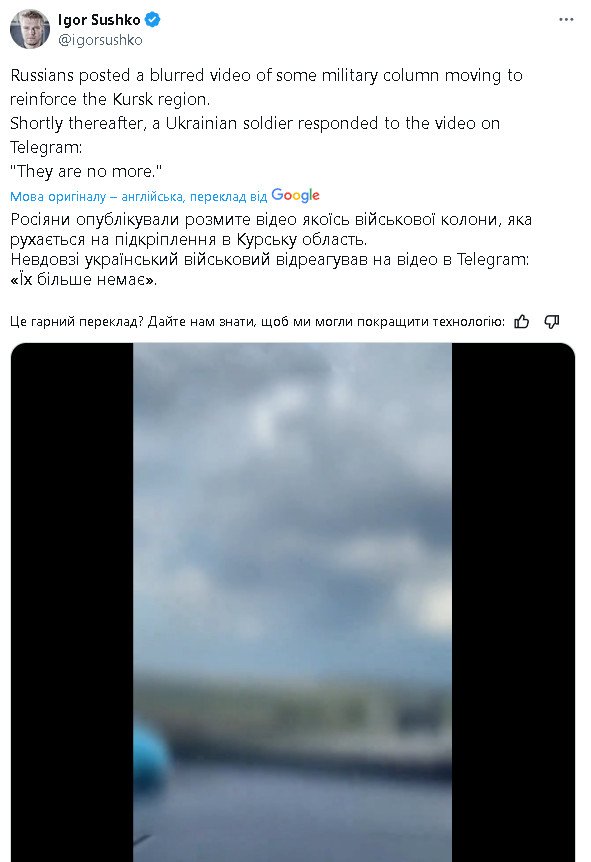The image size is (591, 862).
Task: Click the 'reinforce the Kursk region.' text line
Action: click(110, 100)
